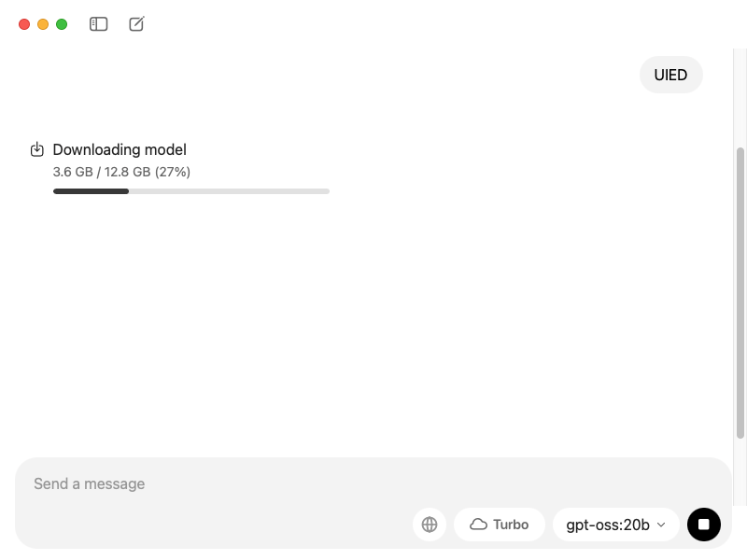Select the UIED message bubble
Image resolution: width=747 pixels, height=560 pixels.
pyautogui.click(x=670, y=75)
